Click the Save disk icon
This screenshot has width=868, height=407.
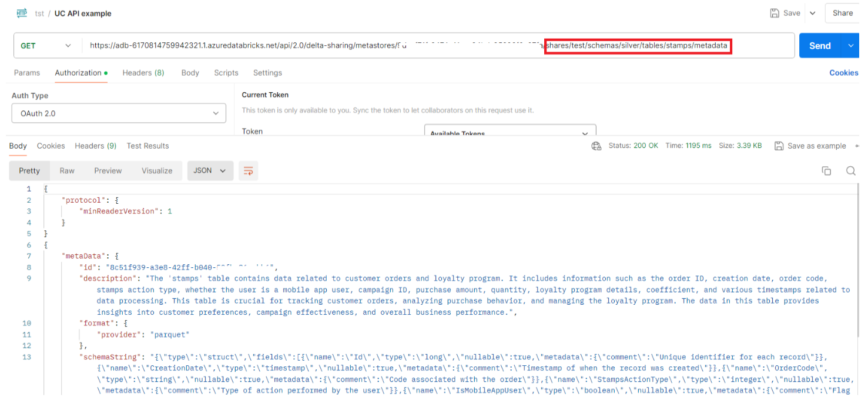click(x=775, y=13)
